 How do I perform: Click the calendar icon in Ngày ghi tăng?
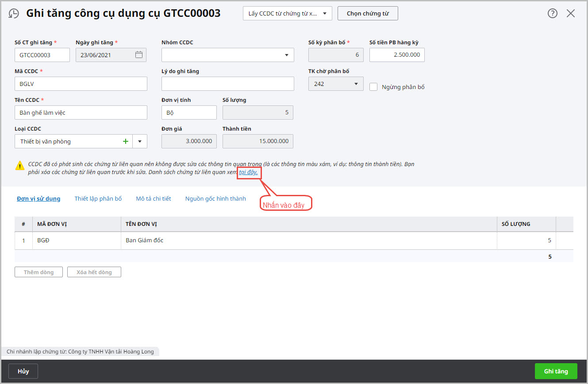[139, 55]
